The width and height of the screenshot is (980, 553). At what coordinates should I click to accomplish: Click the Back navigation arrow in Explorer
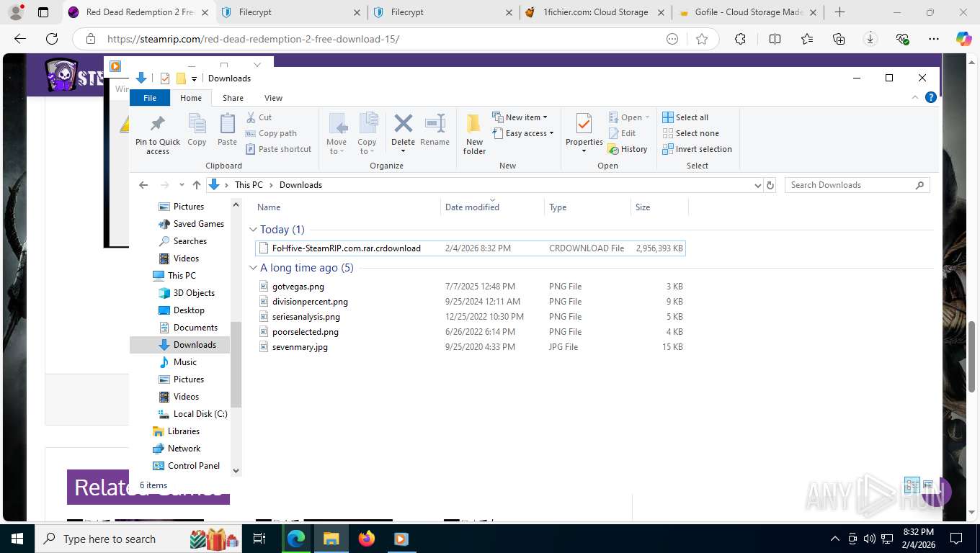[x=143, y=185]
